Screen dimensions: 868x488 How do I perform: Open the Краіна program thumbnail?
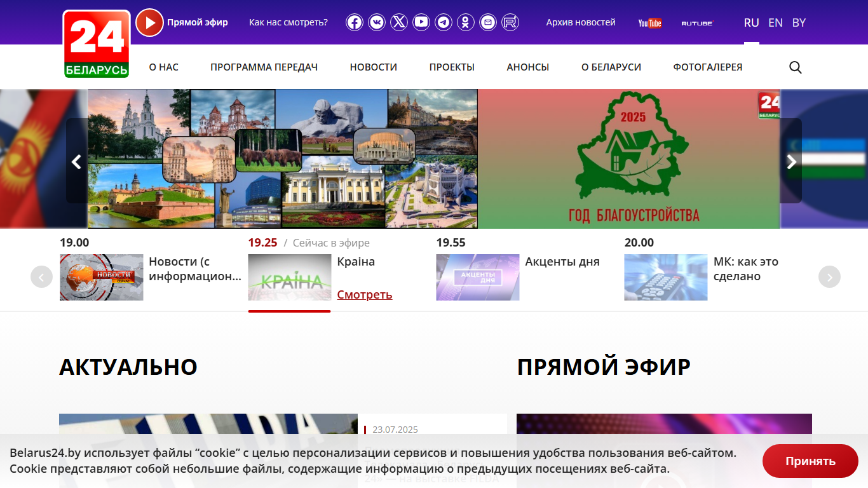[x=290, y=278]
